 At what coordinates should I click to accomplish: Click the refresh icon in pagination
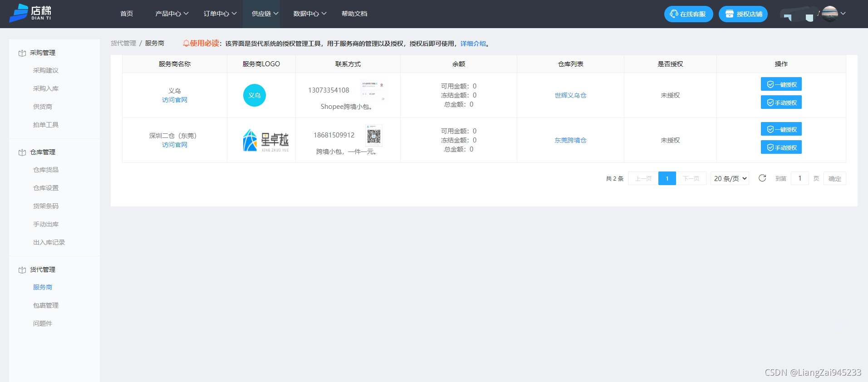coord(762,178)
